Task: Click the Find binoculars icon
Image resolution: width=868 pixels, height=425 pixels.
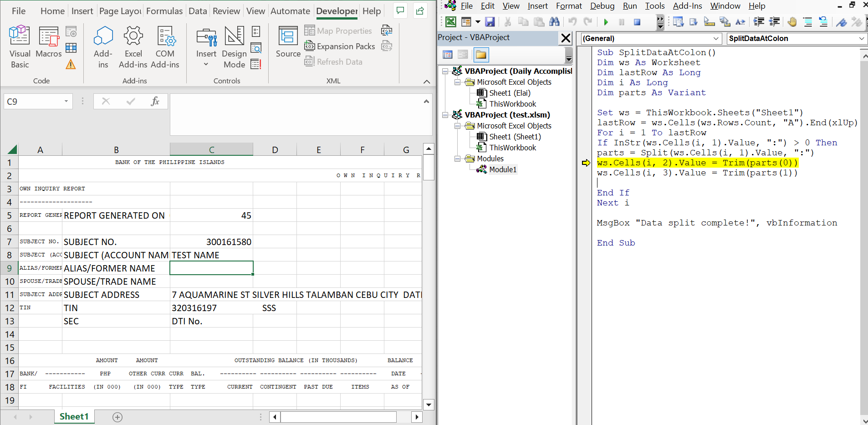Action: pos(554,21)
